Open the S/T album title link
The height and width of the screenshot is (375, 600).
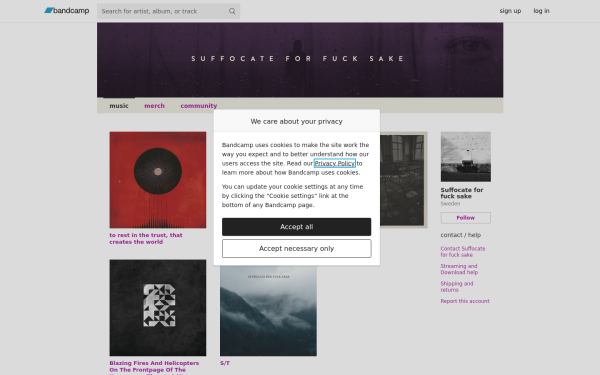click(x=225, y=363)
